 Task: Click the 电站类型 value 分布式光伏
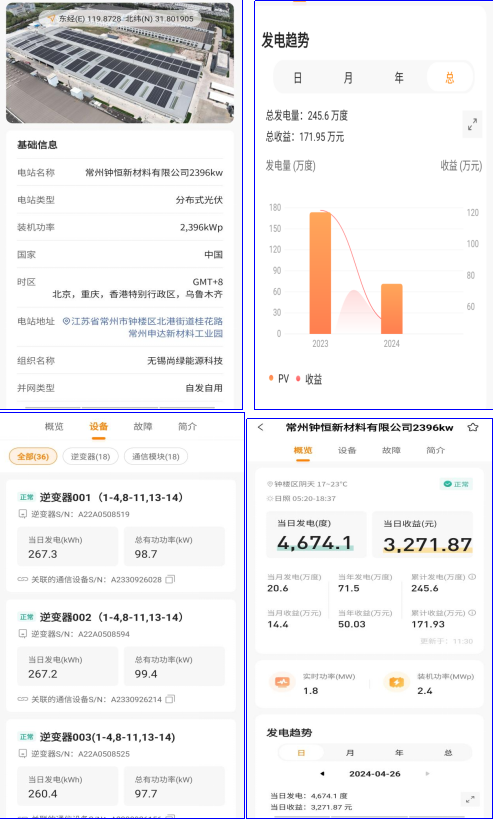(199, 200)
